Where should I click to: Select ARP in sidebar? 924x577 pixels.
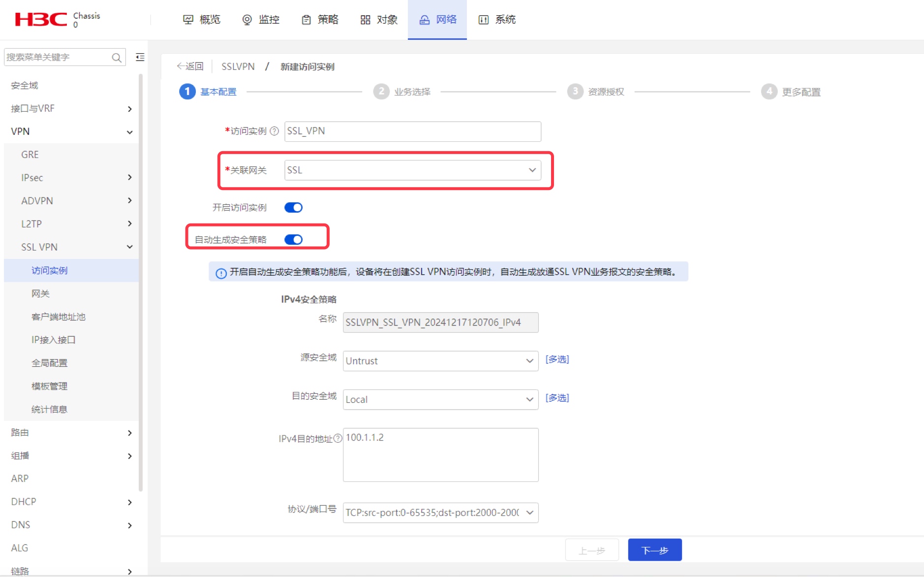pyautogui.click(x=72, y=479)
